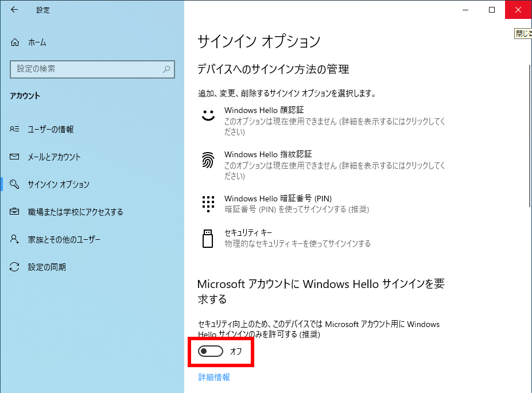
Task: Click the Windows Hello face smiley icon
Action: tap(208, 115)
